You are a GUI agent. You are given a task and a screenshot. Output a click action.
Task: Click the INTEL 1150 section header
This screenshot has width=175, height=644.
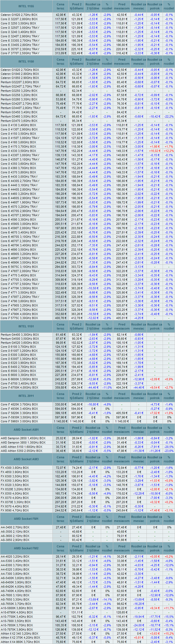pos(26,62)
